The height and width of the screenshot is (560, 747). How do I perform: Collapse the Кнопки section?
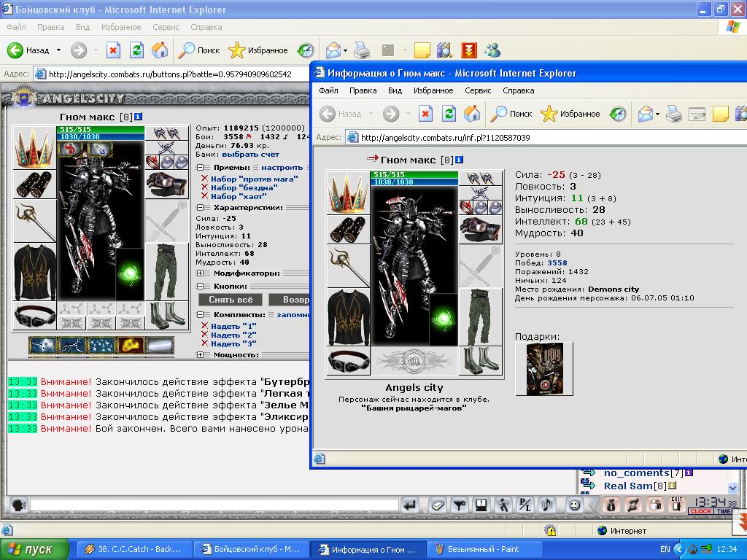[x=200, y=286]
